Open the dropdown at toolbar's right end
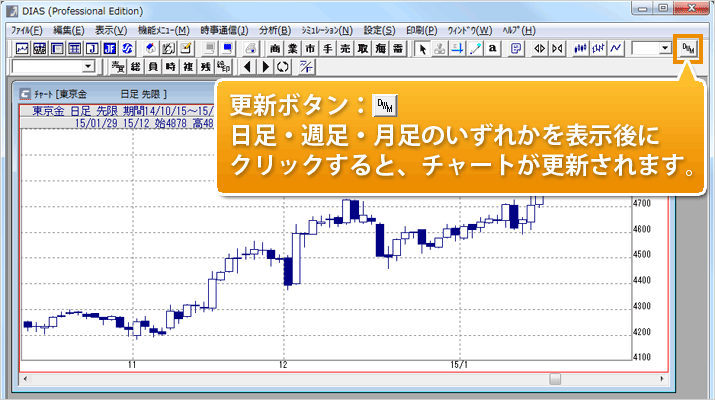 665,48
